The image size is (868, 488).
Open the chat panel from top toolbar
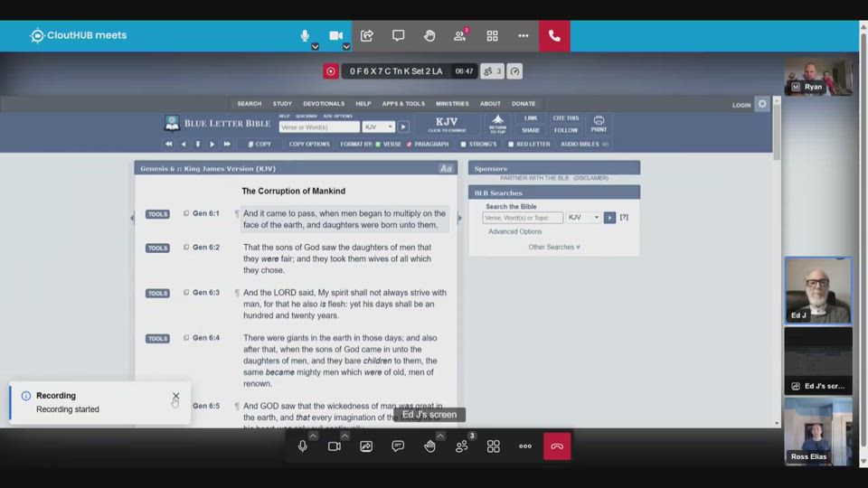click(398, 36)
